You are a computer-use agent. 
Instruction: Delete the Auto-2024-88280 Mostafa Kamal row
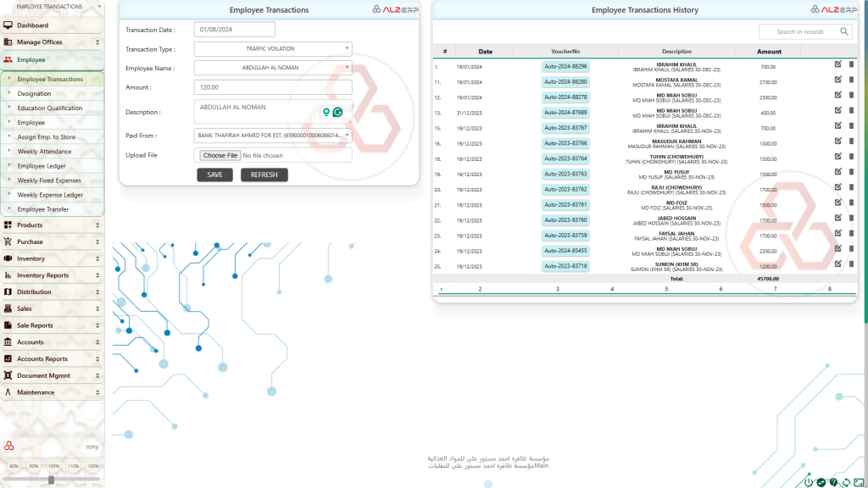(x=851, y=80)
